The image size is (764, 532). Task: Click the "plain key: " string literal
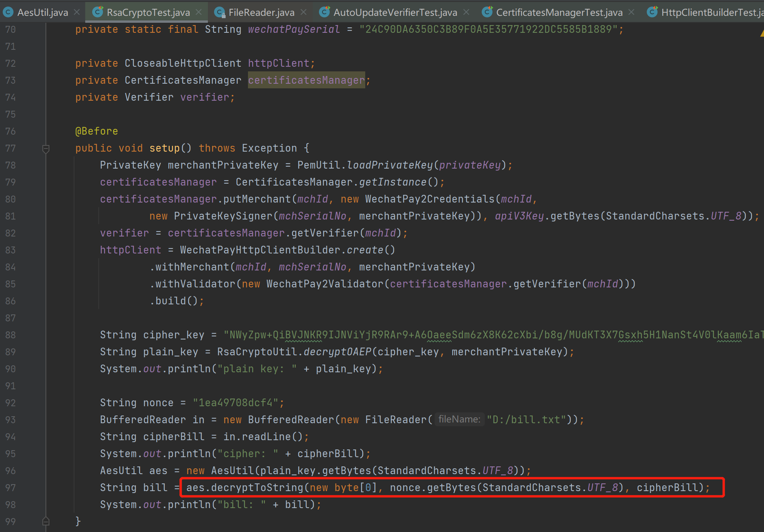[x=257, y=369]
